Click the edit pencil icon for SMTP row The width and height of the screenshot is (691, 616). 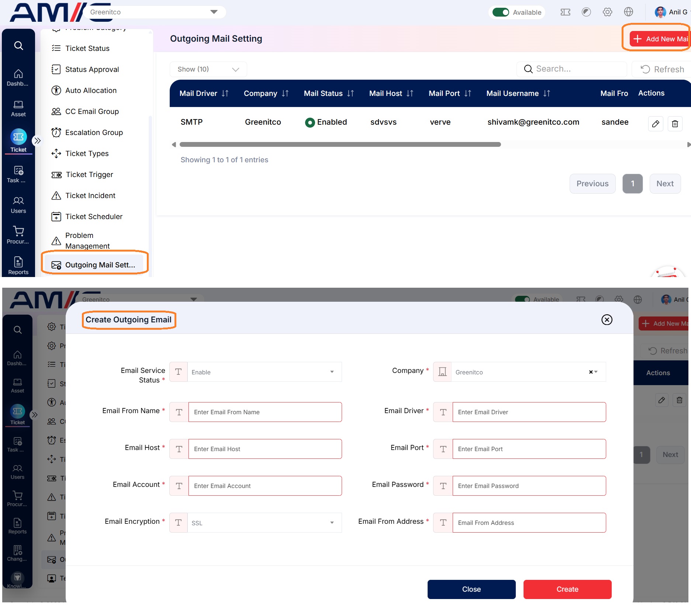(x=656, y=124)
